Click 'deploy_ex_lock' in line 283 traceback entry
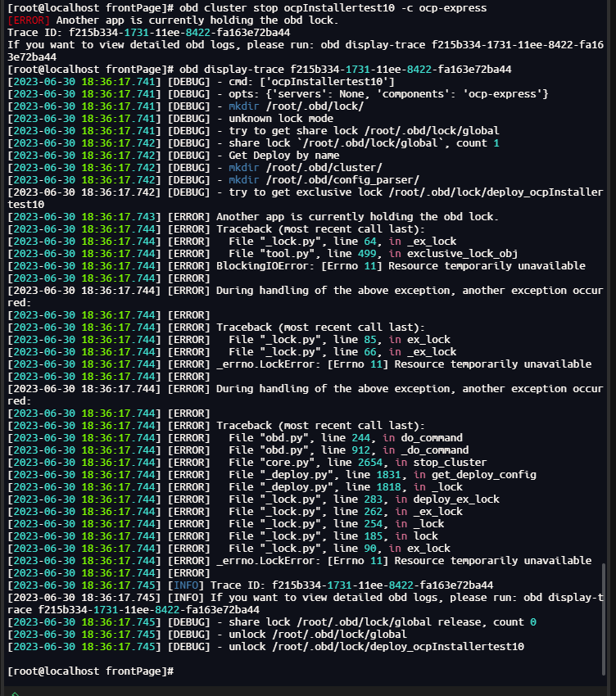The height and width of the screenshot is (696, 616). [456, 499]
